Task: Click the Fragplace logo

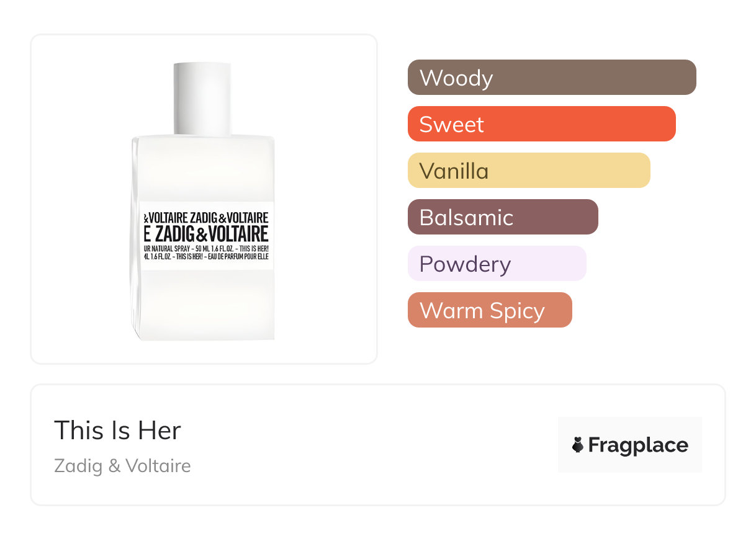Action: (629, 445)
